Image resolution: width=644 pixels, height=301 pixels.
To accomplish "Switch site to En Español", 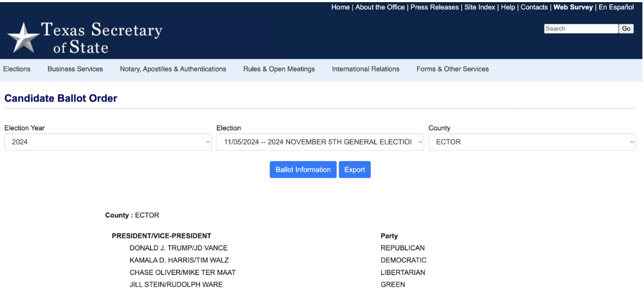I will (x=616, y=7).
